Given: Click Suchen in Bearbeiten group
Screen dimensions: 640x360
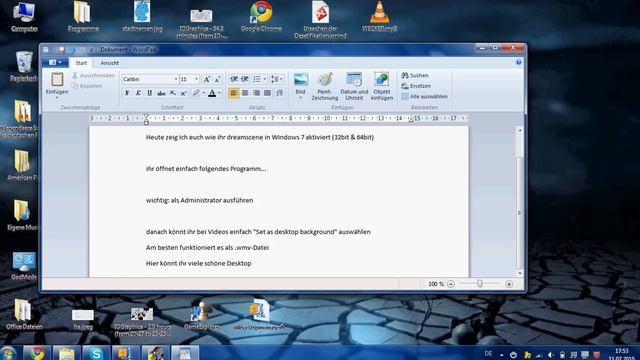Looking at the screenshot, I should point(415,76).
